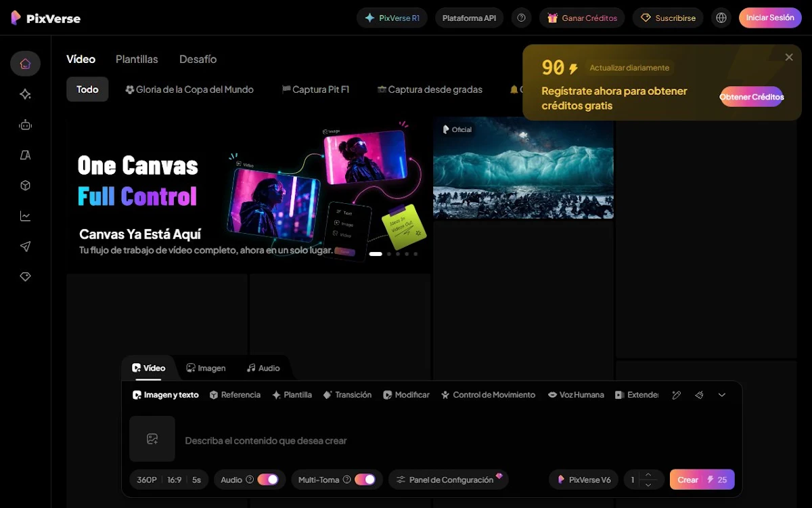Choose the Imagen y texto mode
Screen dimensions: 812x508
[x=166, y=395]
